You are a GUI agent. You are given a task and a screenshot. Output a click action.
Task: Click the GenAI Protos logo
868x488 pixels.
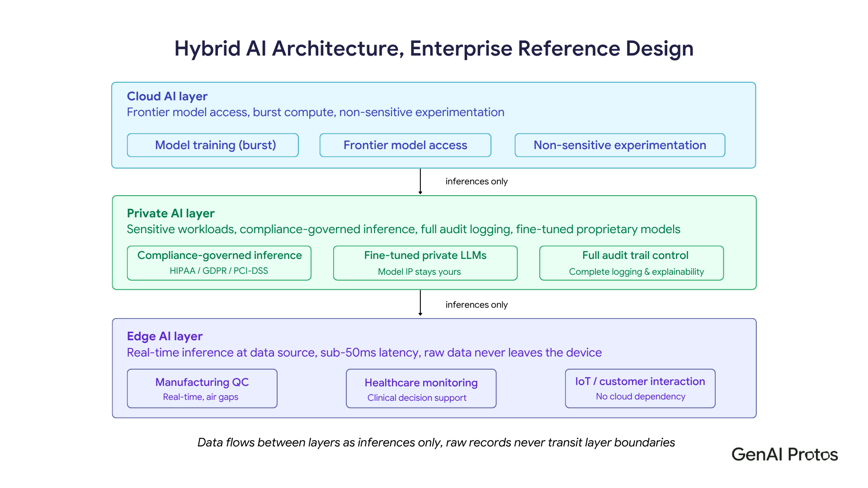pos(785,454)
